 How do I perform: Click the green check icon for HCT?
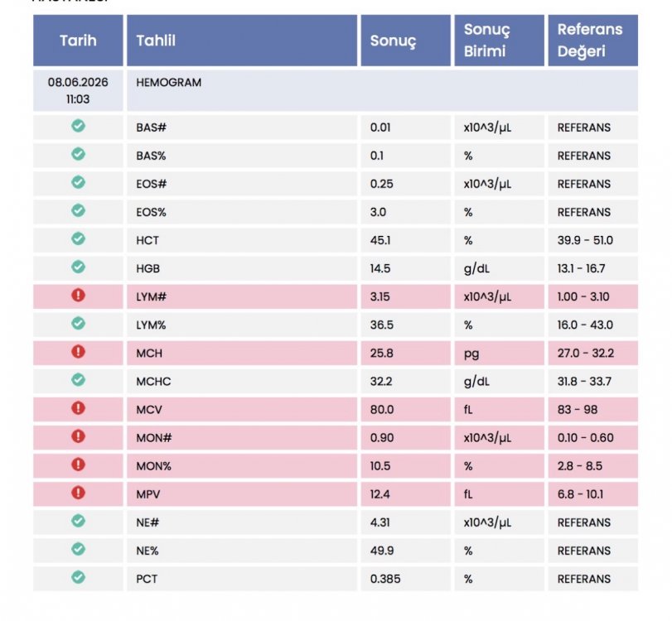coord(78,238)
